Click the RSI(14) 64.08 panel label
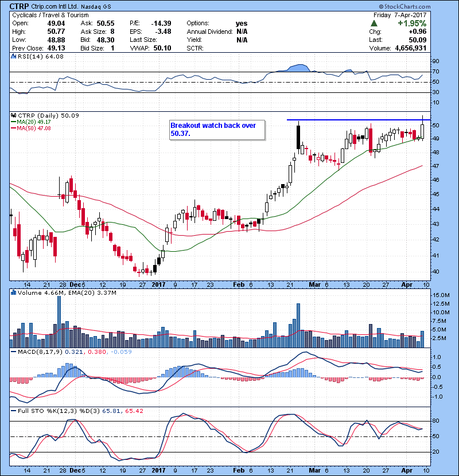The width and height of the screenshot is (459, 476). (41, 56)
